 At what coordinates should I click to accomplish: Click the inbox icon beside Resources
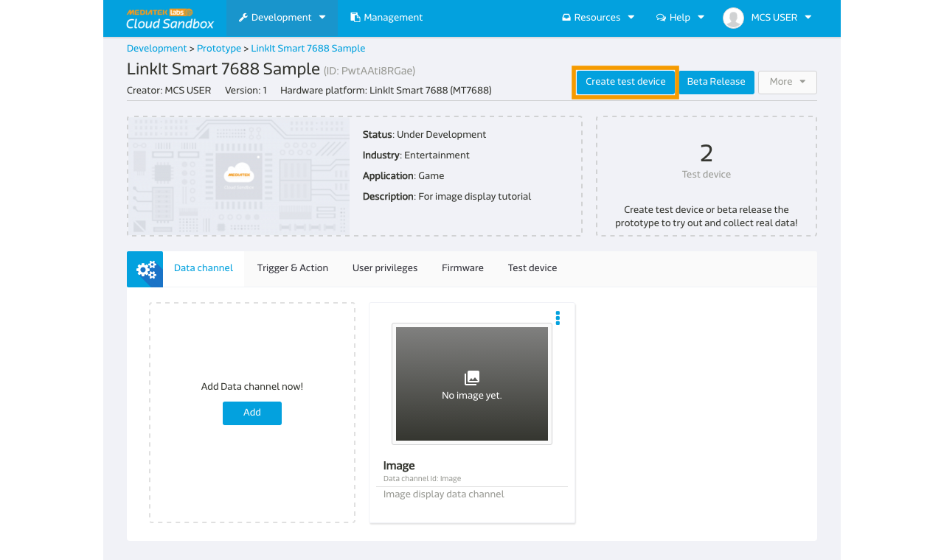pyautogui.click(x=566, y=17)
